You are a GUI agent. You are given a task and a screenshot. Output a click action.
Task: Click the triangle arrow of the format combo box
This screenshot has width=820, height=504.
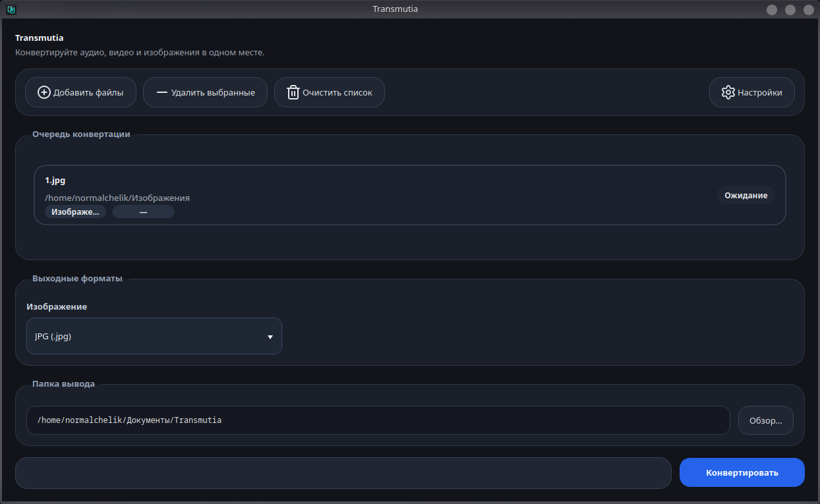click(270, 337)
